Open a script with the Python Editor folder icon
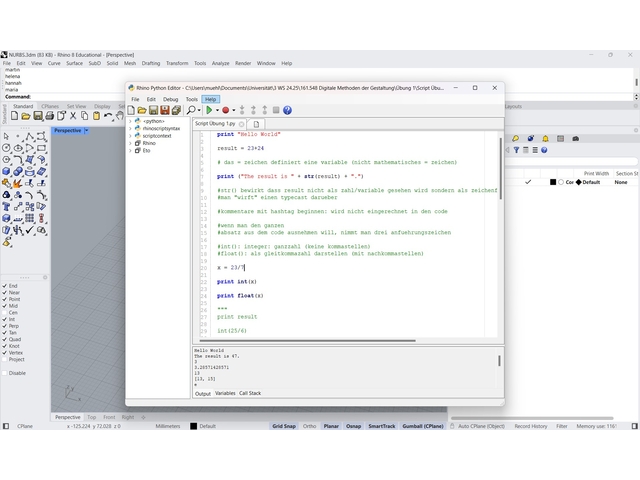Screen dimensions: 640x480 coord(142,110)
